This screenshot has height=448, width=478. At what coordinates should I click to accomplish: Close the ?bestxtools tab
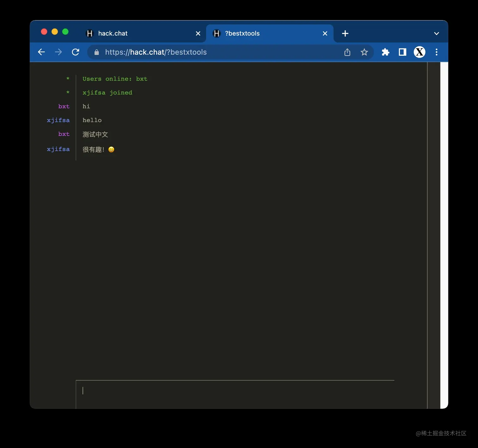click(x=325, y=33)
